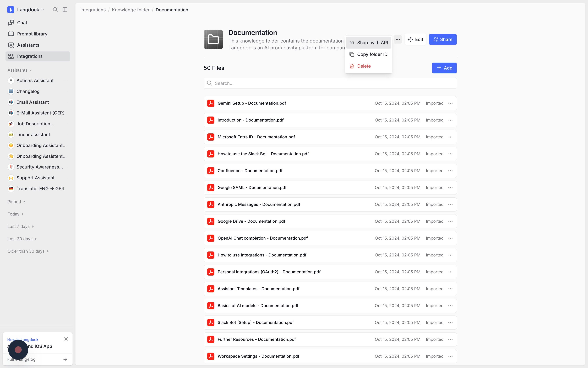Click PDF icon of Confluence - Documentation.pdf

pos(210,171)
